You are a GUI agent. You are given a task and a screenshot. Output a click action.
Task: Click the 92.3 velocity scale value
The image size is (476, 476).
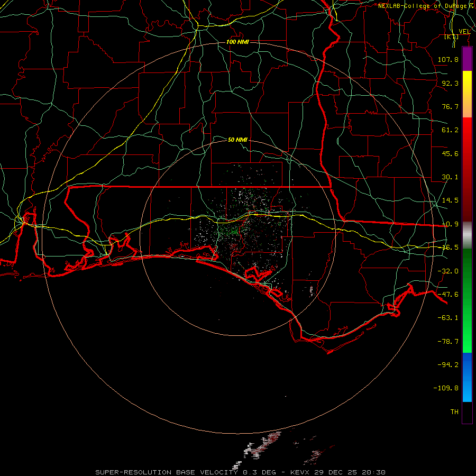pyautogui.click(x=450, y=83)
